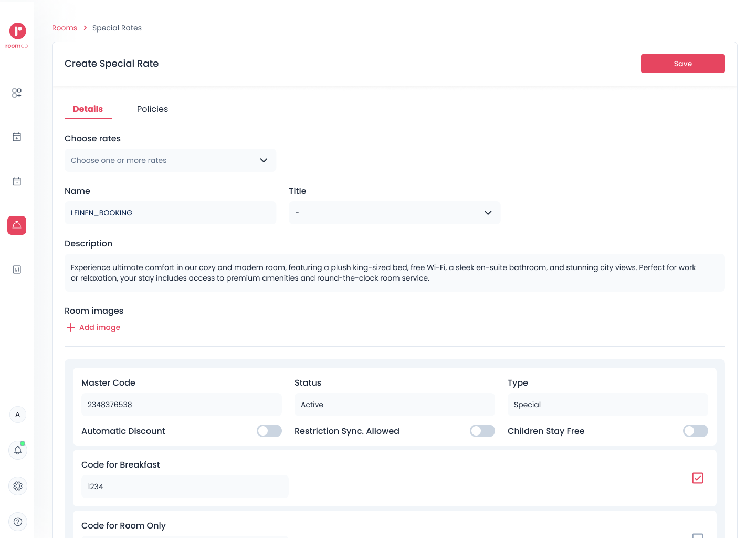Screen dimensions: 756x538
Task: Open the settings gear icon
Action: pyautogui.click(x=18, y=486)
